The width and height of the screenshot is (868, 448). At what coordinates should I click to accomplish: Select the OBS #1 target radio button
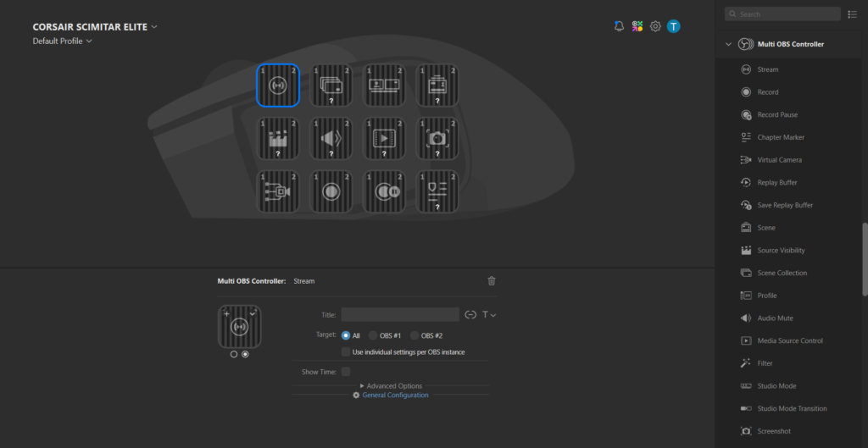(x=373, y=335)
